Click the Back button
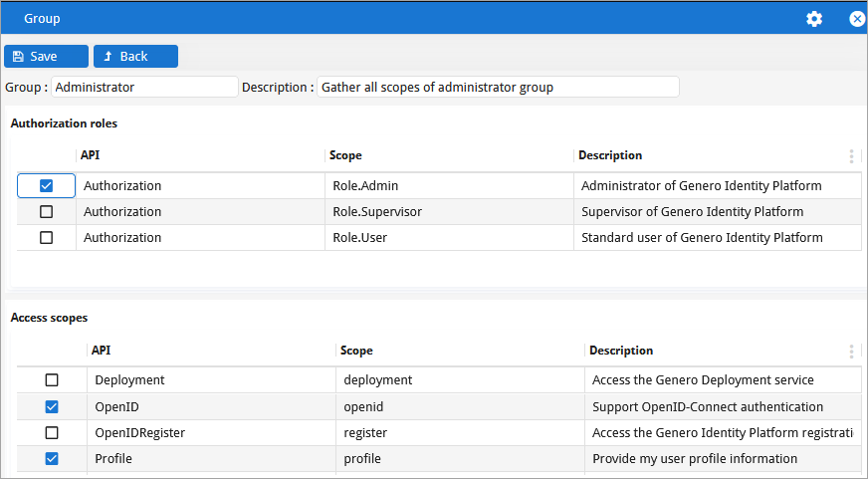The width and height of the screenshot is (868, 479). pos(135,56)
